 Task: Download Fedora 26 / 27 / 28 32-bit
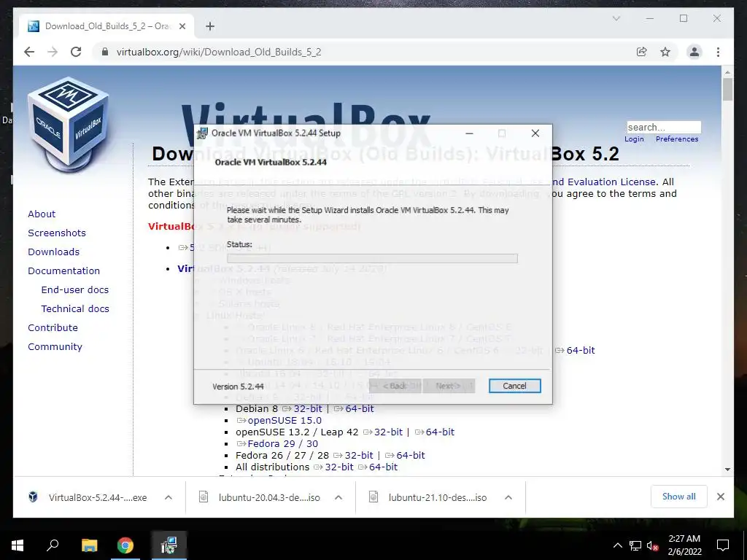click(353, 455)
